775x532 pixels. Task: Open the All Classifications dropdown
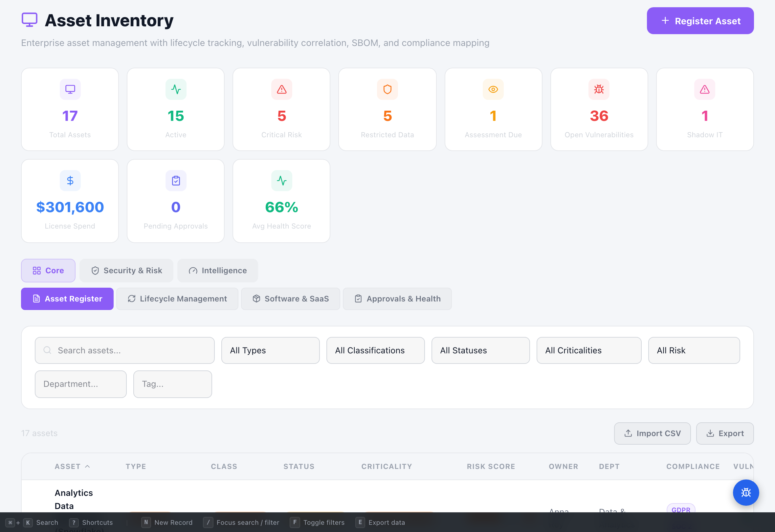pos(375,350)
